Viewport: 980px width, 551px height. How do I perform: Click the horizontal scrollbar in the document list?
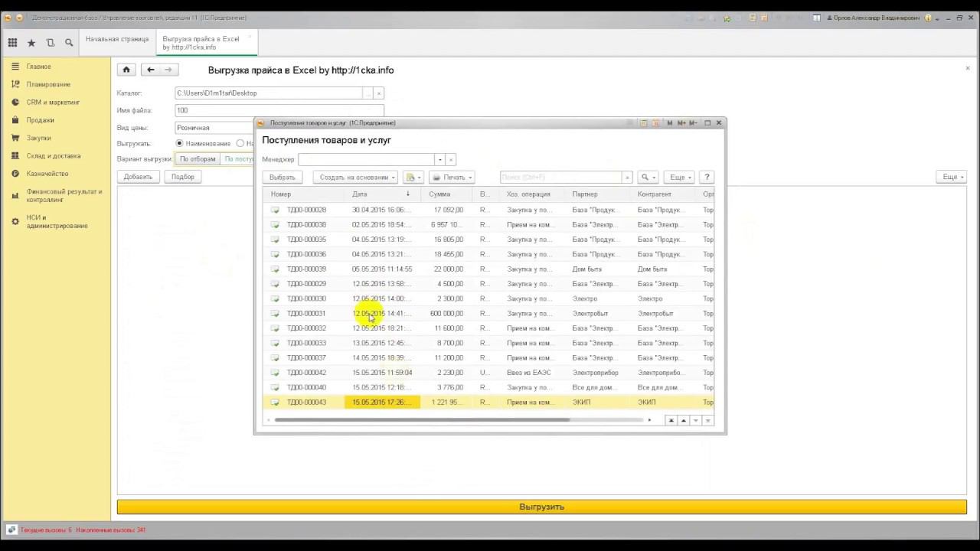pos(422,420)
